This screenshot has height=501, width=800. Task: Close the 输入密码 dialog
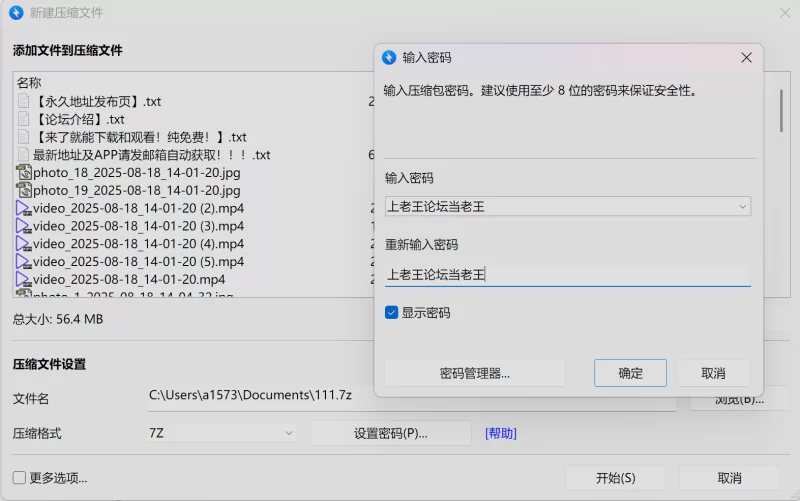746,58
